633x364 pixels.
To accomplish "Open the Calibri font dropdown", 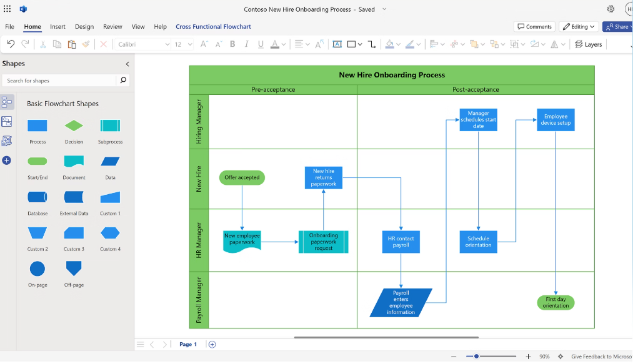I will pyautogui.click(x=166, y=44).
